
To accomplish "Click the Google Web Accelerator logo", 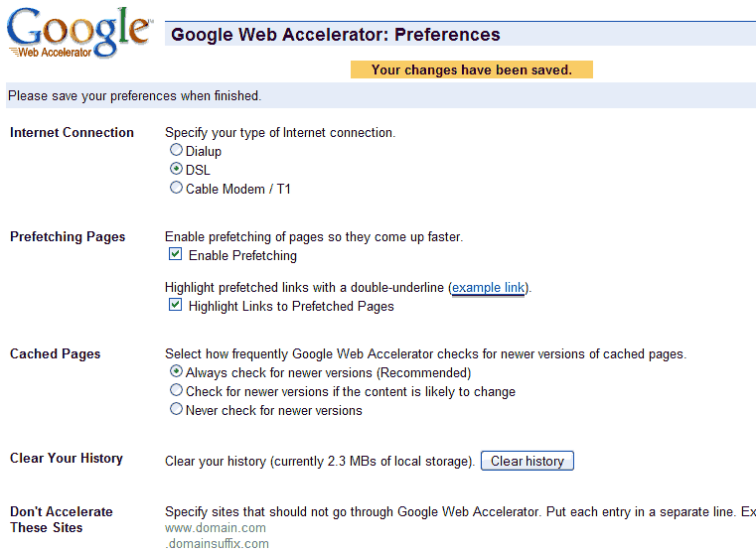I will [x=78, y=33].
